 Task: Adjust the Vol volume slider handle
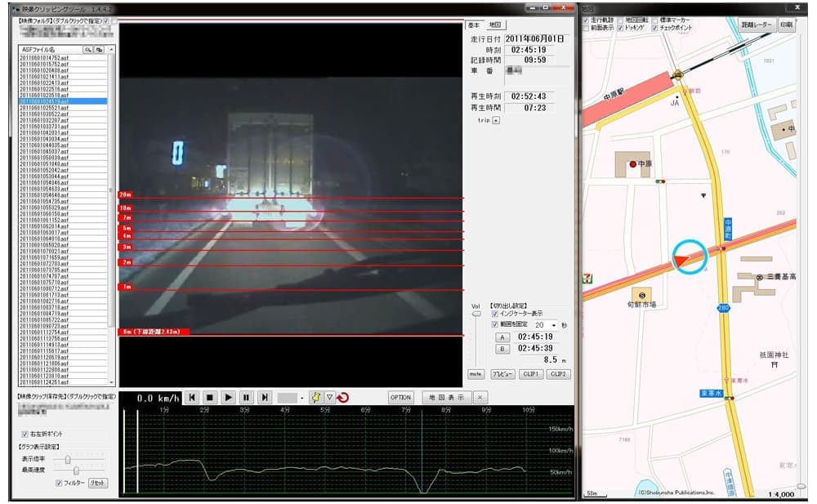tap(476, 313)
